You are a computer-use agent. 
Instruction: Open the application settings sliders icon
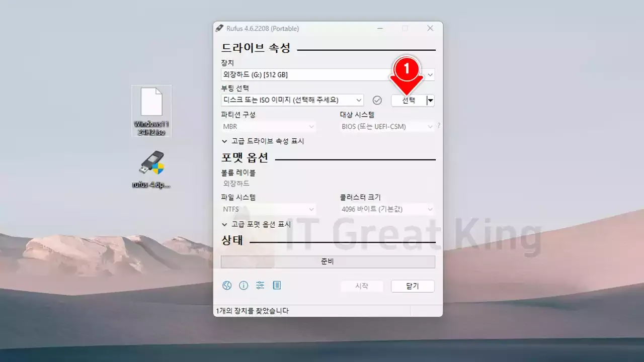[260, 286]
